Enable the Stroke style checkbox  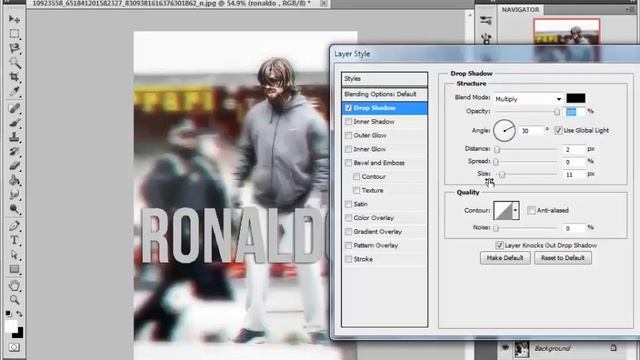tap(348, 259)
